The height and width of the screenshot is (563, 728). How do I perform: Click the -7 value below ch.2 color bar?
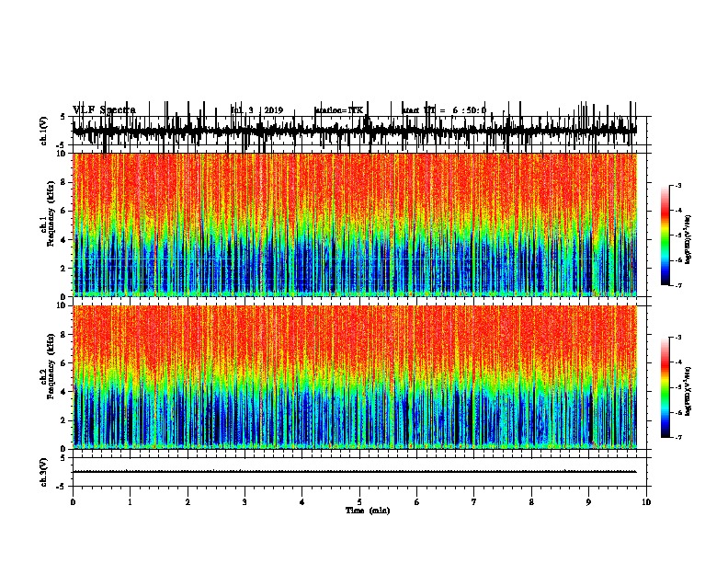(677, 438)
